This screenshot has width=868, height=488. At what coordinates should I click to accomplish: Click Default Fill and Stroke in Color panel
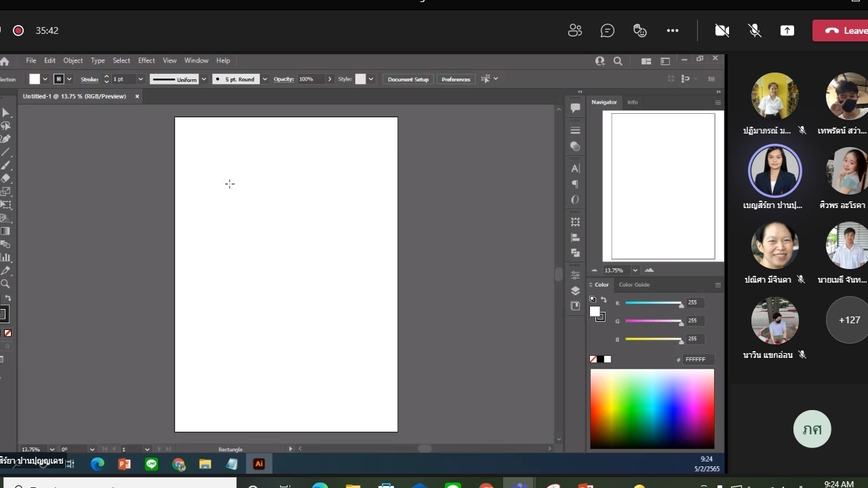[x=593, y=299]
